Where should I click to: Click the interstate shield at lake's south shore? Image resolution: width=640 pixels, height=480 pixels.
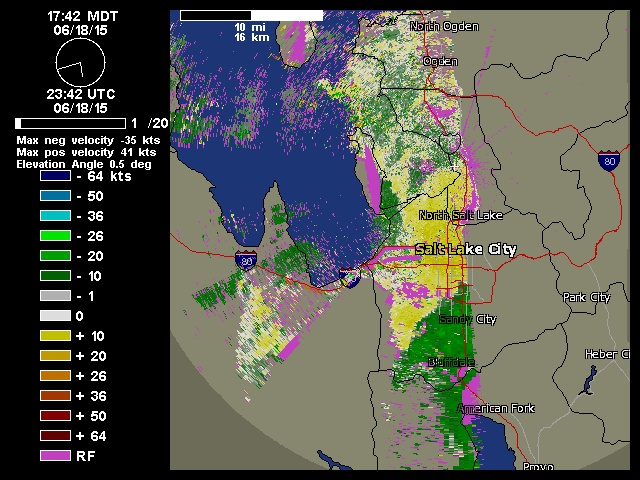(350, 278)
